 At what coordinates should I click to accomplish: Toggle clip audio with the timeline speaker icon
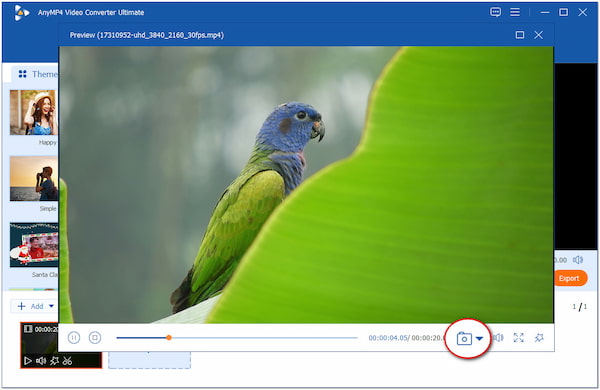pyautogui.click(x=41, y=361)
